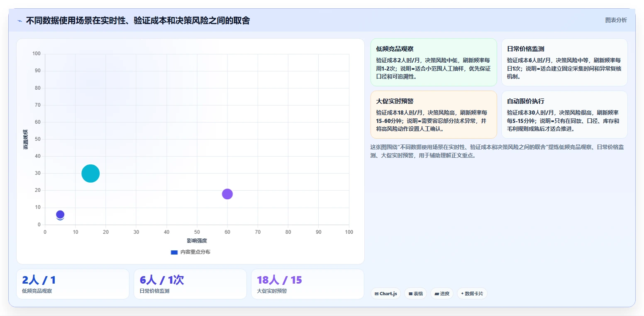Click the 60 tick on x-axis
This screenshot has height=316, width=644.
(x=227, y=232)
